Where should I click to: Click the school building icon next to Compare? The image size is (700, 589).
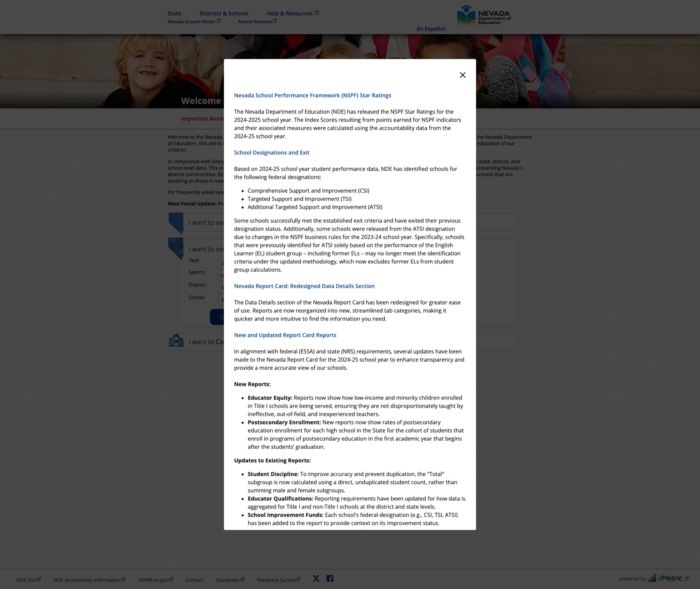click(x=176, y=340)
